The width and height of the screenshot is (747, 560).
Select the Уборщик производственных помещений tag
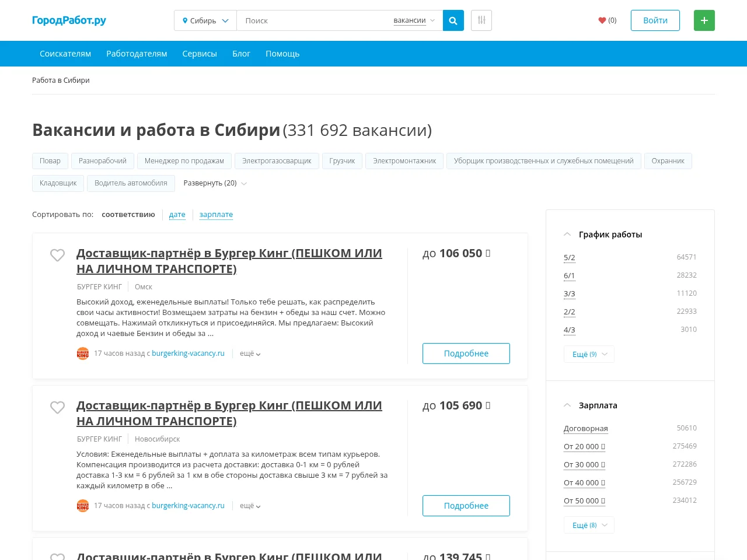tap(544, 161)
